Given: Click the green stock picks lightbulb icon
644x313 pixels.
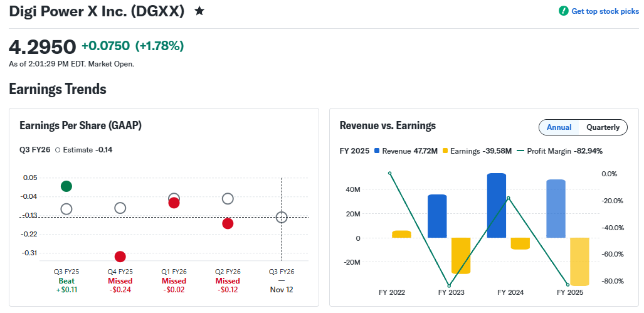Looking at the screenshot, I should click(x=564, y=11).
